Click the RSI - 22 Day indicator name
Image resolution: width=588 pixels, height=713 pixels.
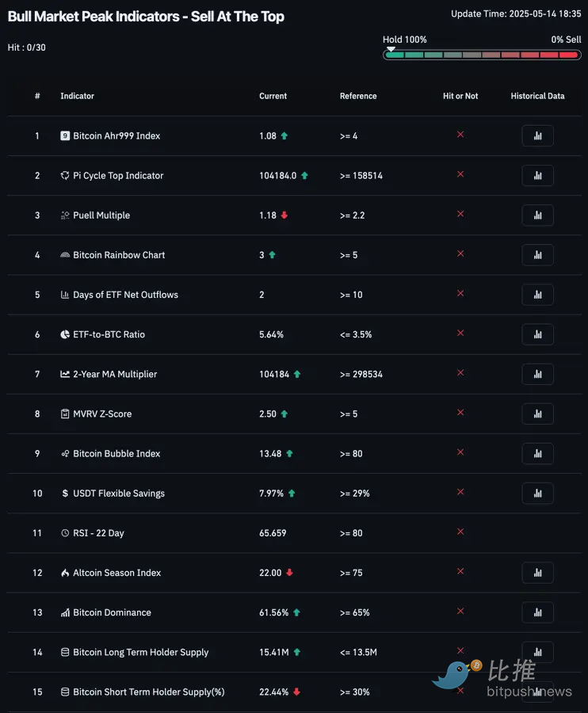[x=98, y=533]
